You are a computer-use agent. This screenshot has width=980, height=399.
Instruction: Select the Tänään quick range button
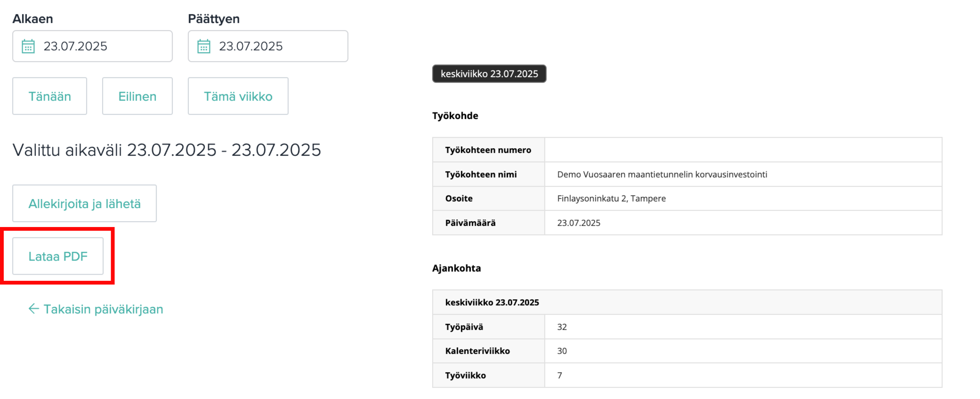click(x=50, y=96)
